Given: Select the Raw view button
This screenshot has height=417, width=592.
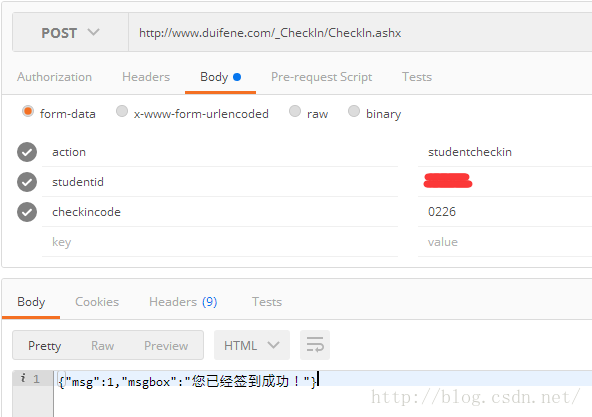Looking at the screenshot, I should tap(102, 346).
